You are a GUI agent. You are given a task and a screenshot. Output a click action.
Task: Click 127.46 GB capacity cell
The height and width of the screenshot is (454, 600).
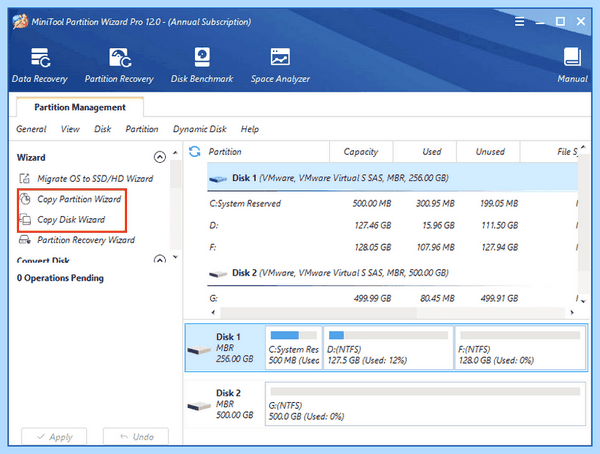click(373, 225)
